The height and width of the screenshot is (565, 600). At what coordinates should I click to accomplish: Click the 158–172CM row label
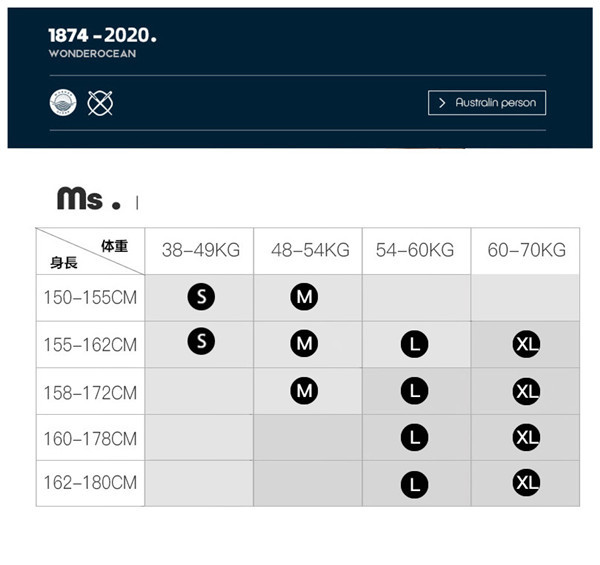coord(90,393)
